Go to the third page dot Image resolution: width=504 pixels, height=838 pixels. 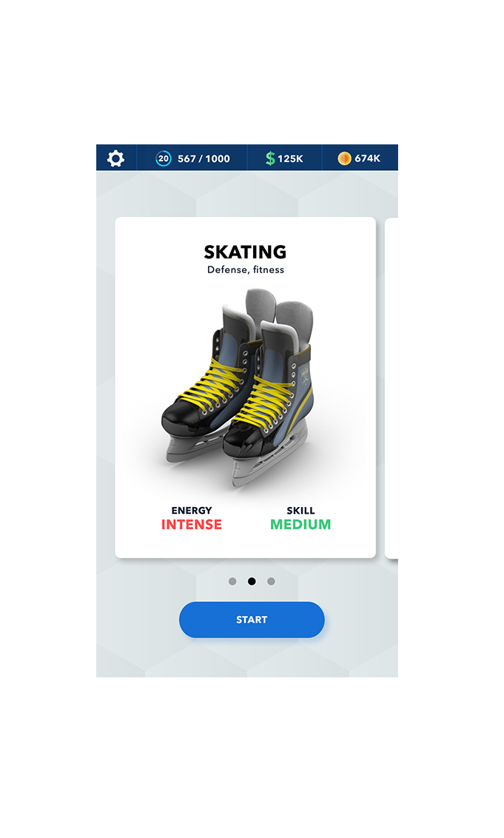[x=271, y=581]
